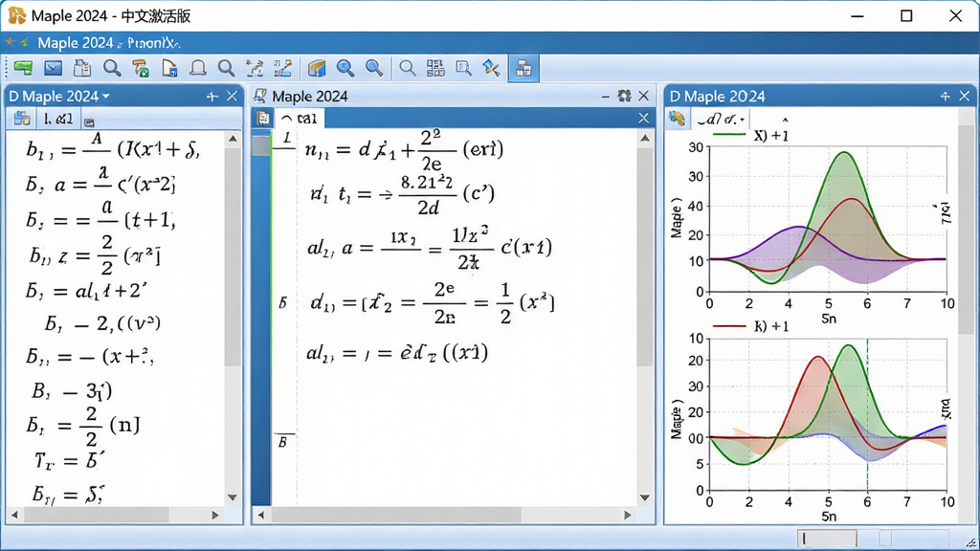The width and height of the screenshot is (980, 551).
Task: Click the chart with pencil toolbar icon
Action: 282,68
